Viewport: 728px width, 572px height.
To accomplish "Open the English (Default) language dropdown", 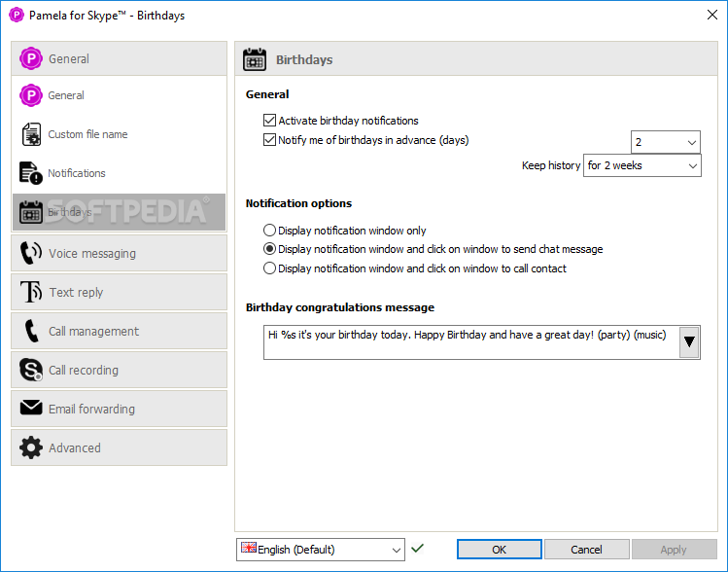I will [x=321, y=550].
